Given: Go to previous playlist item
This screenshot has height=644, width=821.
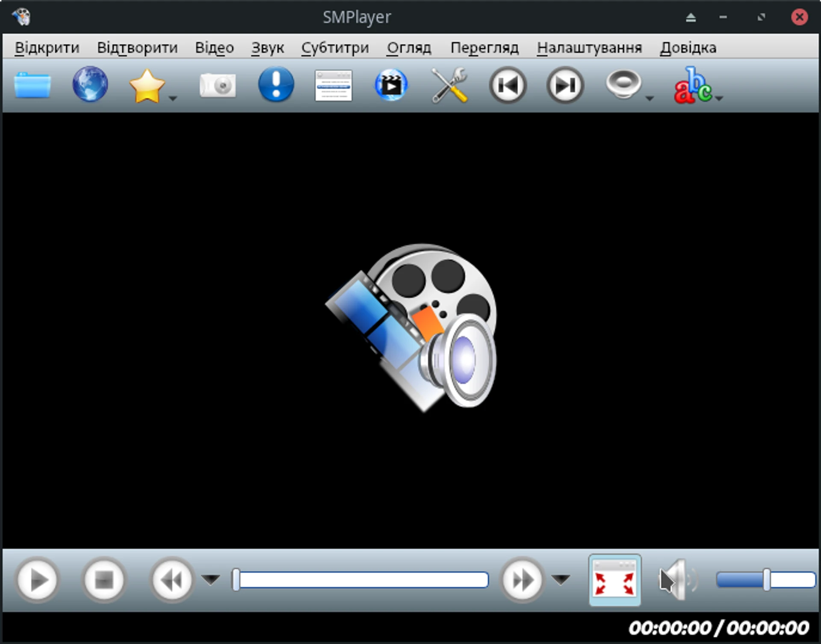Looking at the screenshot, I should [508, 85].
